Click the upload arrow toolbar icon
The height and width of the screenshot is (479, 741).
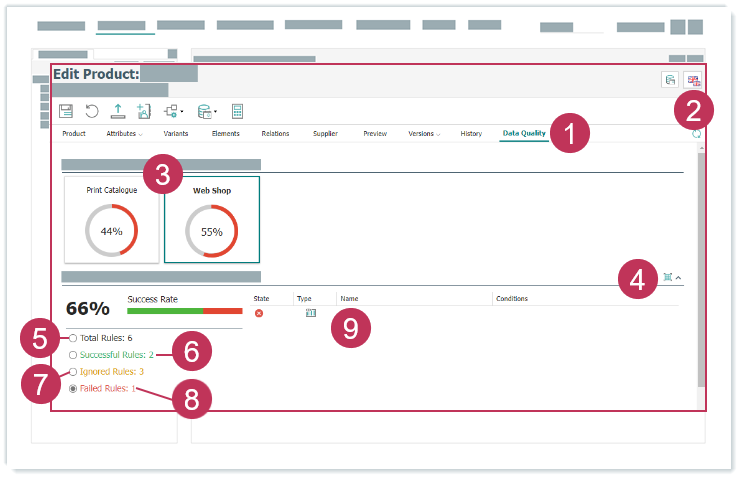click(118, 111)
